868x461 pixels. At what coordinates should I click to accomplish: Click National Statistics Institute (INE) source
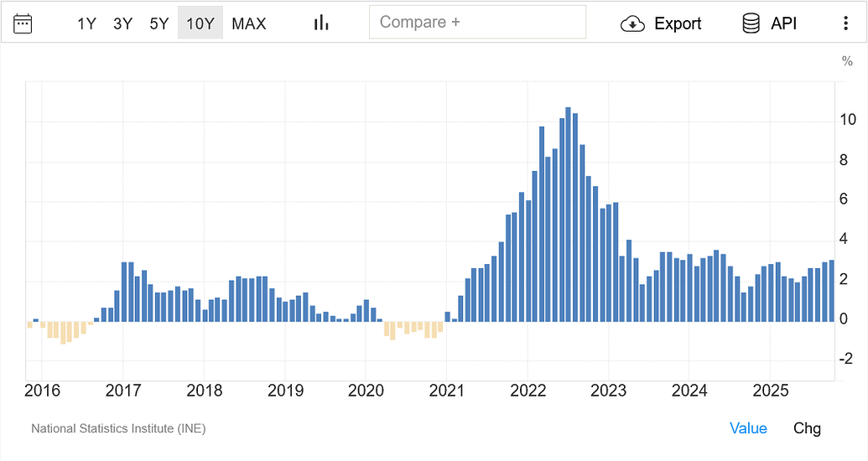click(118, 428)
